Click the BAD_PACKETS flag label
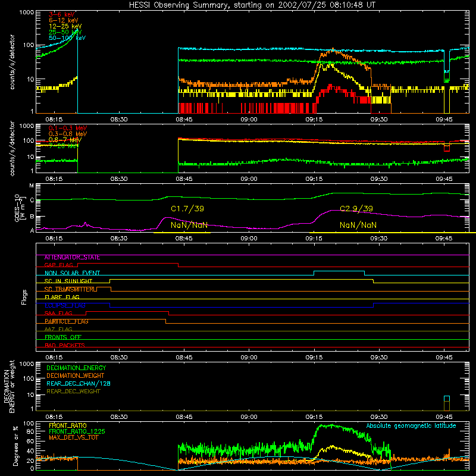 click(65, 346)
